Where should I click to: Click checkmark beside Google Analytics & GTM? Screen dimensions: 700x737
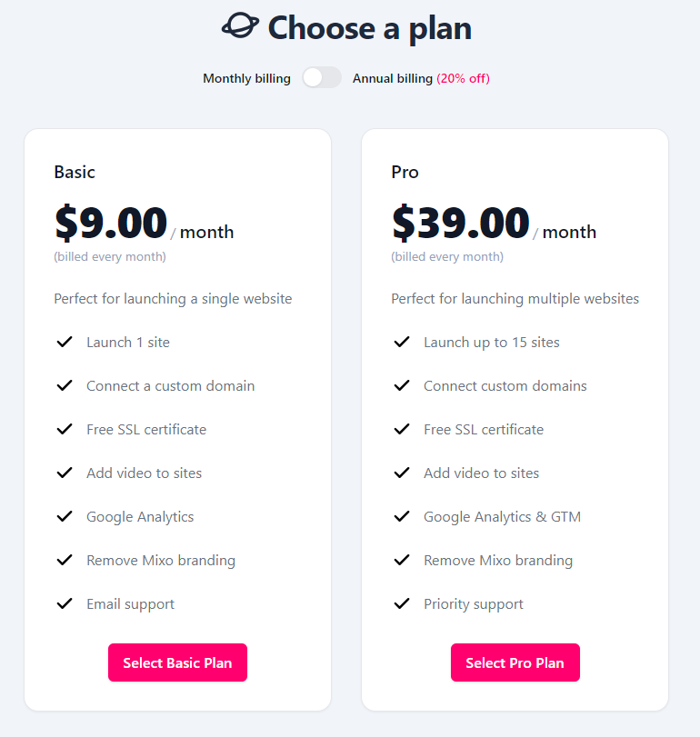pyautogui.click(x=402, y=517)
